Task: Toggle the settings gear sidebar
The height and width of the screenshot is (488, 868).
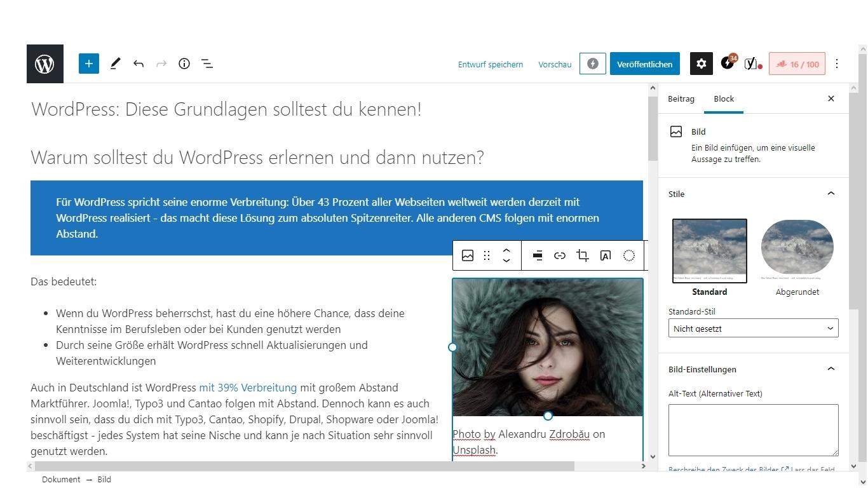Action: pos(701,64)
